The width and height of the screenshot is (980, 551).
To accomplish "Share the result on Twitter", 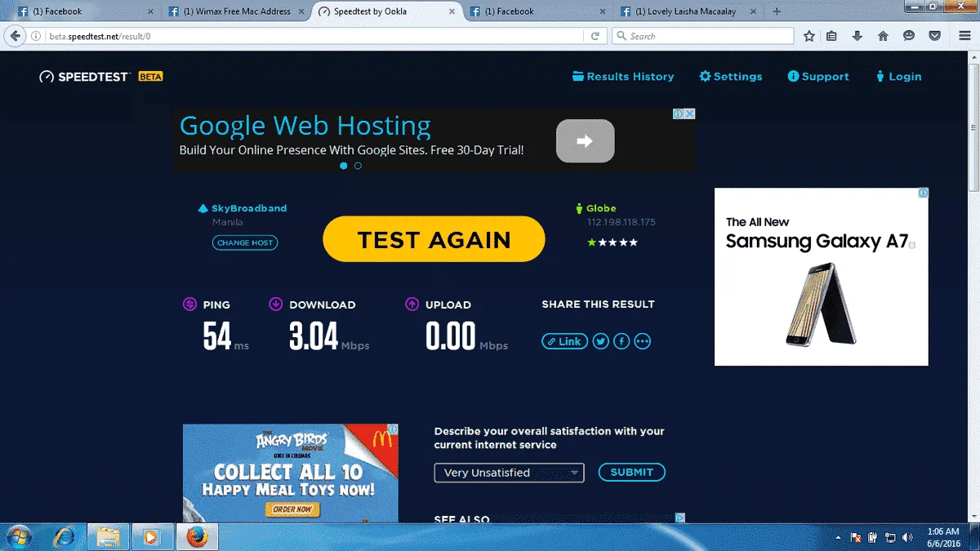I will [x=601, y=341].
